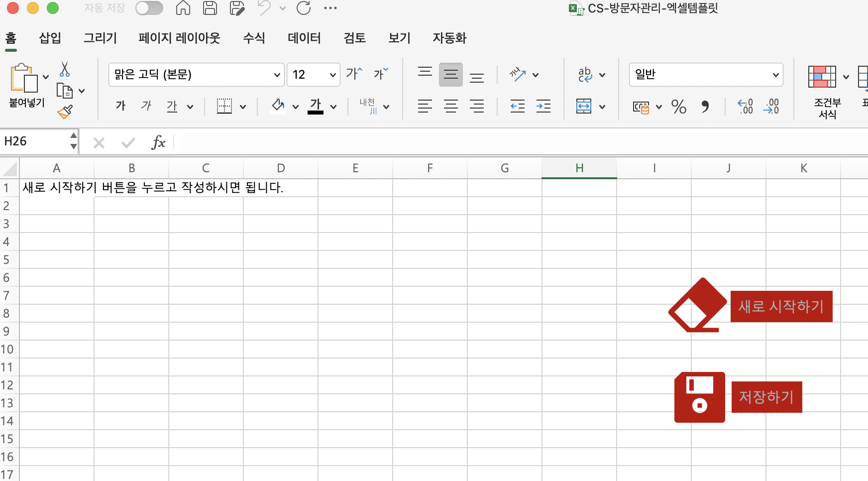Align text right

[x=477, y=106]
